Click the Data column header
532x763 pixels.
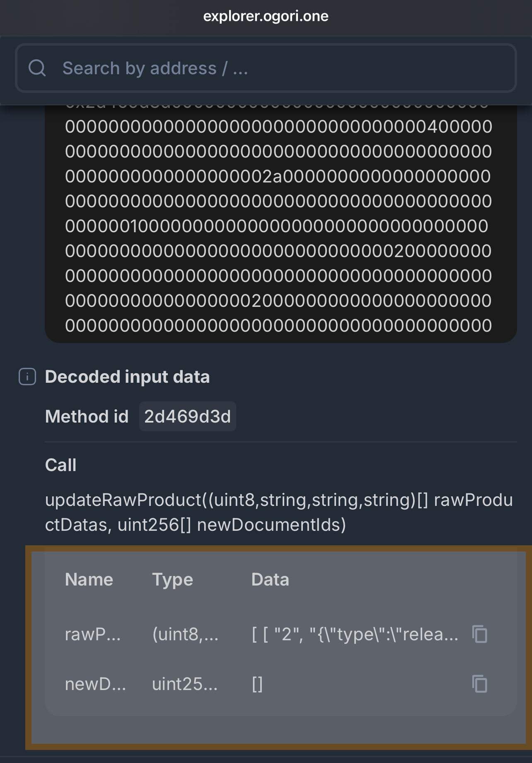pyautogui.click(x=270, y=579)
